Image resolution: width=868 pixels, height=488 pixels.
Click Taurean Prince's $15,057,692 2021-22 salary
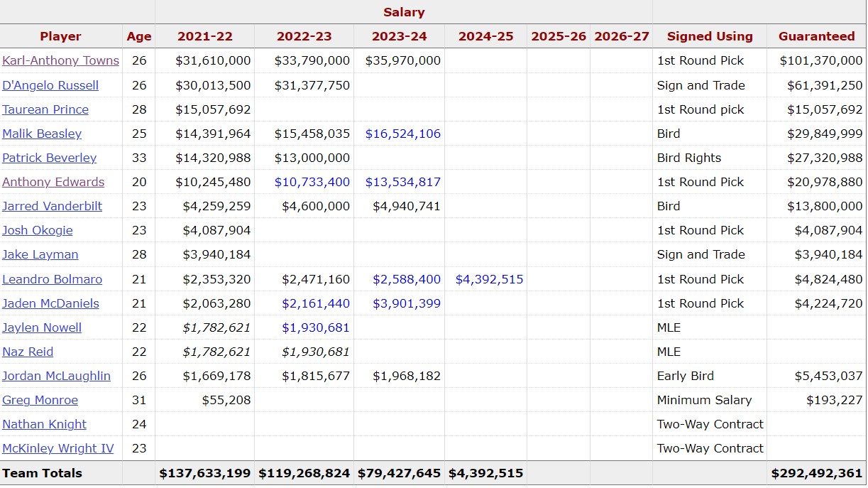click(x=214, y=109)
